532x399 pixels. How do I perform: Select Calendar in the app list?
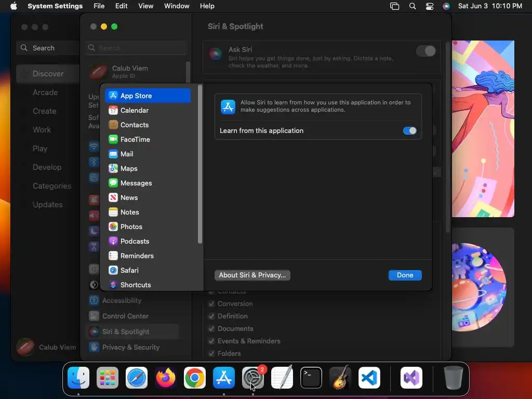coord(148,110)
